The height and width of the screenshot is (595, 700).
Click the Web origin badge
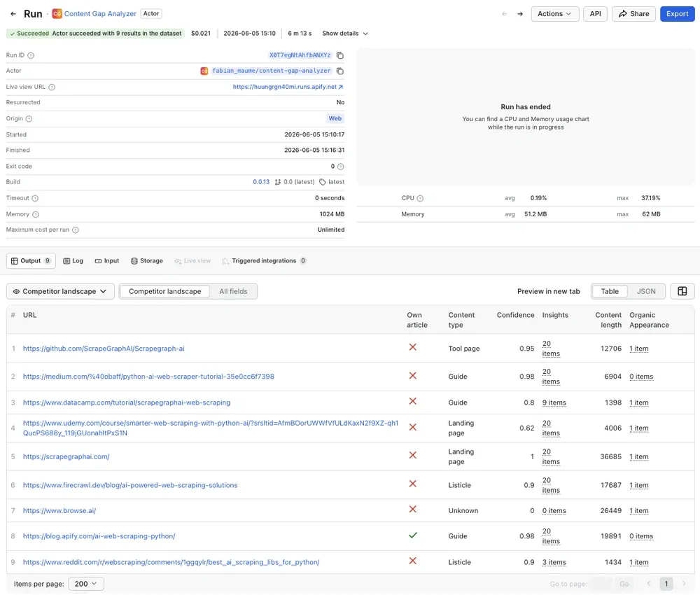[x=335, y=119]
